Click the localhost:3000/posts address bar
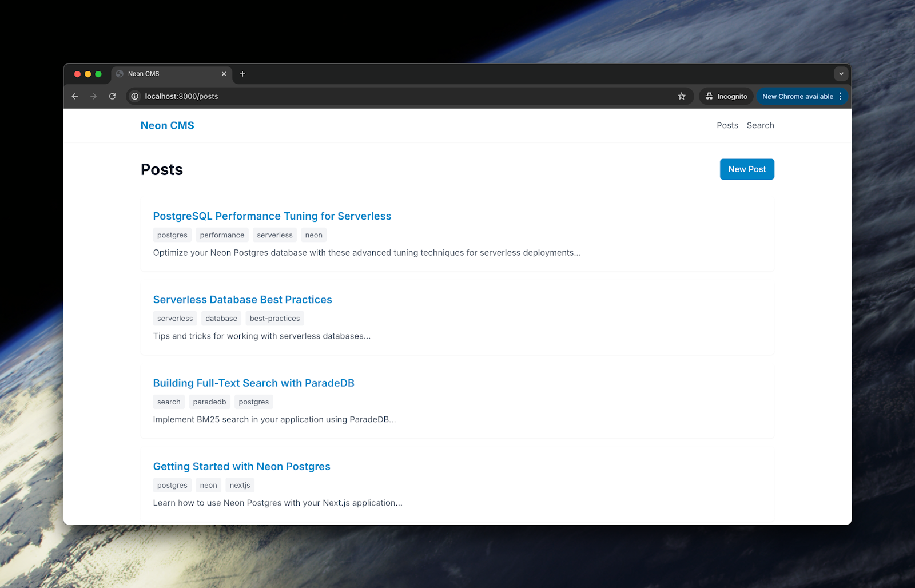 [400, 96]
